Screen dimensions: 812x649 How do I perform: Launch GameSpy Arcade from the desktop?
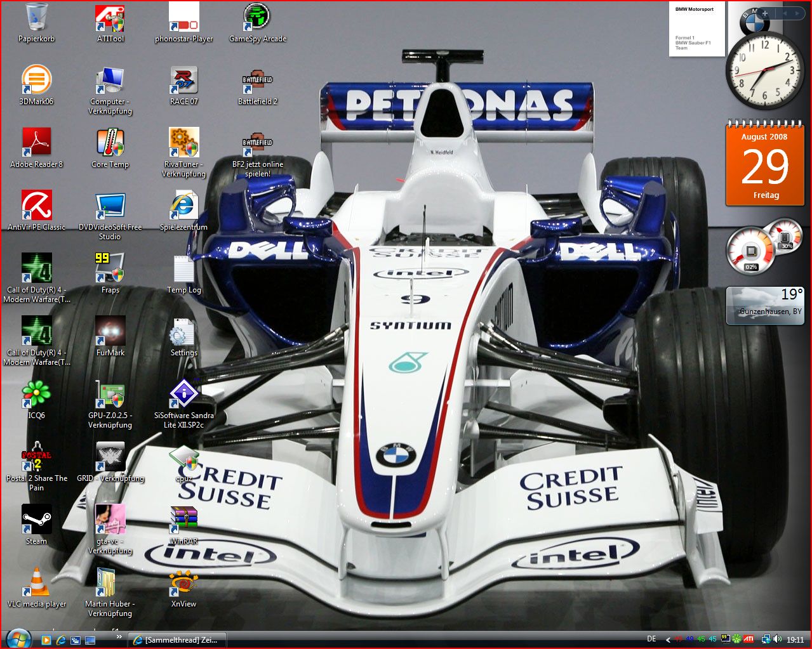257,23
